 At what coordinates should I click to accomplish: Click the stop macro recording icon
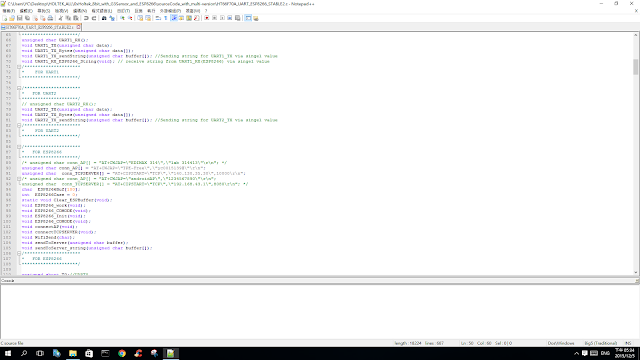(214, 18)
